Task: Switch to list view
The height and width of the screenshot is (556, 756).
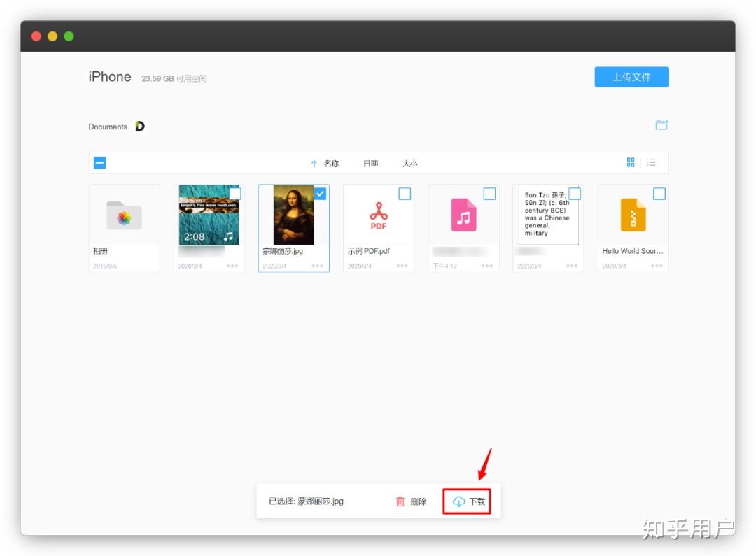Action: 652,162
